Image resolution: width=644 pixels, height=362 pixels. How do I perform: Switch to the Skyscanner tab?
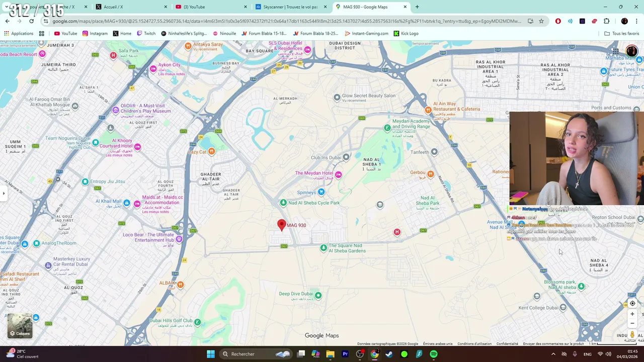[291, 7]
